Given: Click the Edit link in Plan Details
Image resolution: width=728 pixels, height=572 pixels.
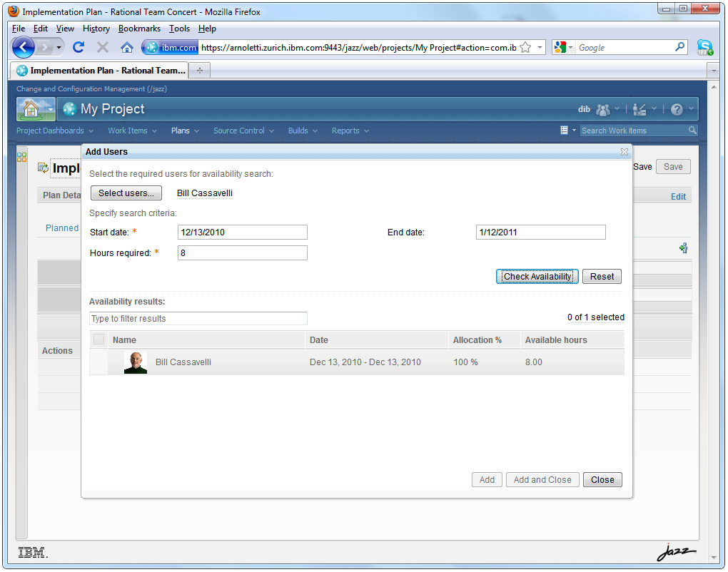Looking at the screenshot, I should tap(678, 196).
